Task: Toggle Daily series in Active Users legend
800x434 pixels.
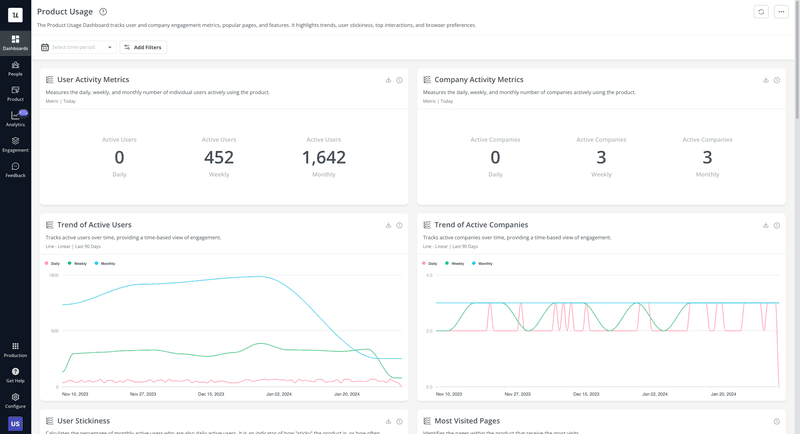Action: click(x=53, y=263)
